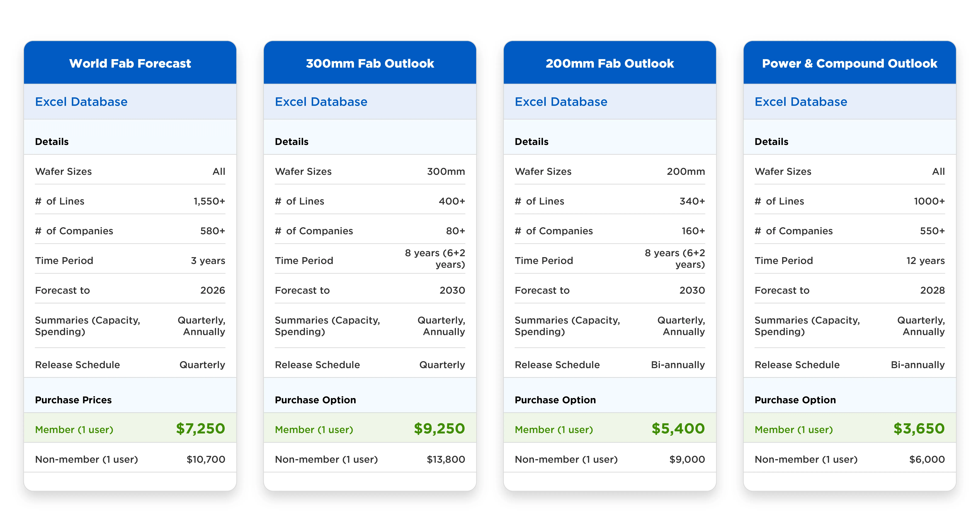Click "Quarterly" release schedule in World Fab Forecast
This screenshot has width=980, height=532.
(x=202, y=365)
